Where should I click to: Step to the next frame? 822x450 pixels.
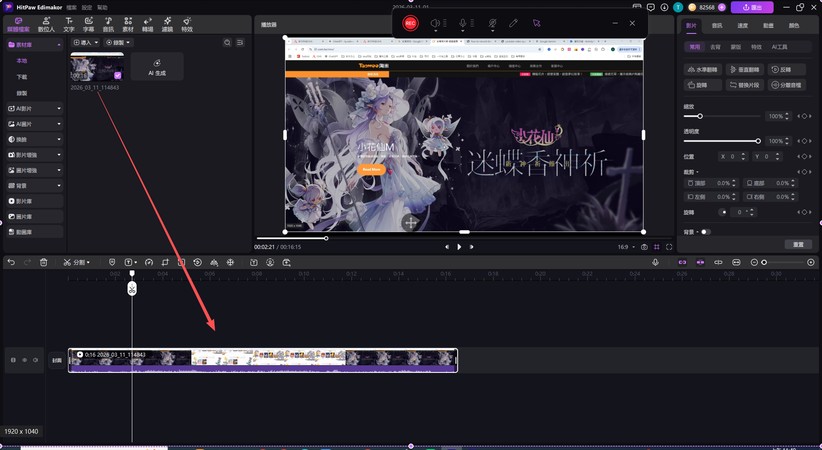(471, 247)
